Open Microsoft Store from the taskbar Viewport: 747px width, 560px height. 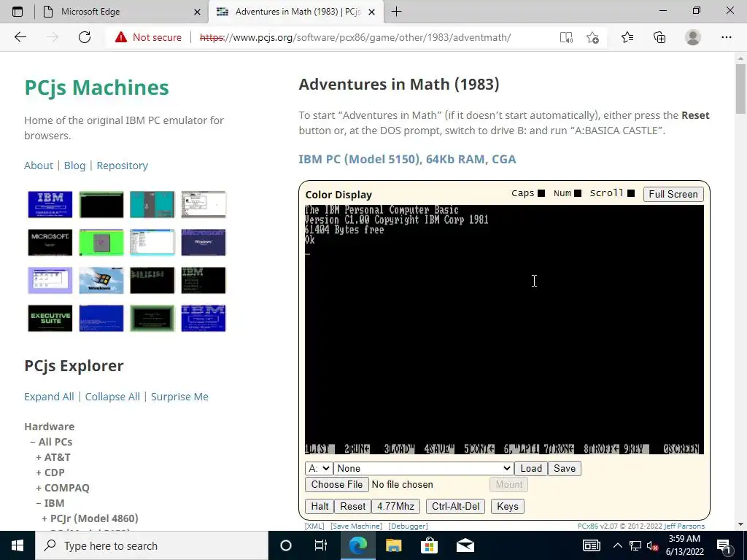429,545
